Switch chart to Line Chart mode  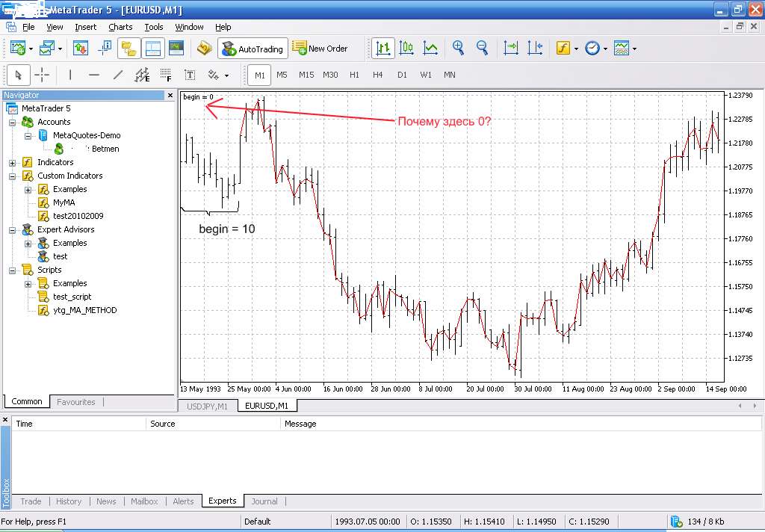(x=430, y=49)
